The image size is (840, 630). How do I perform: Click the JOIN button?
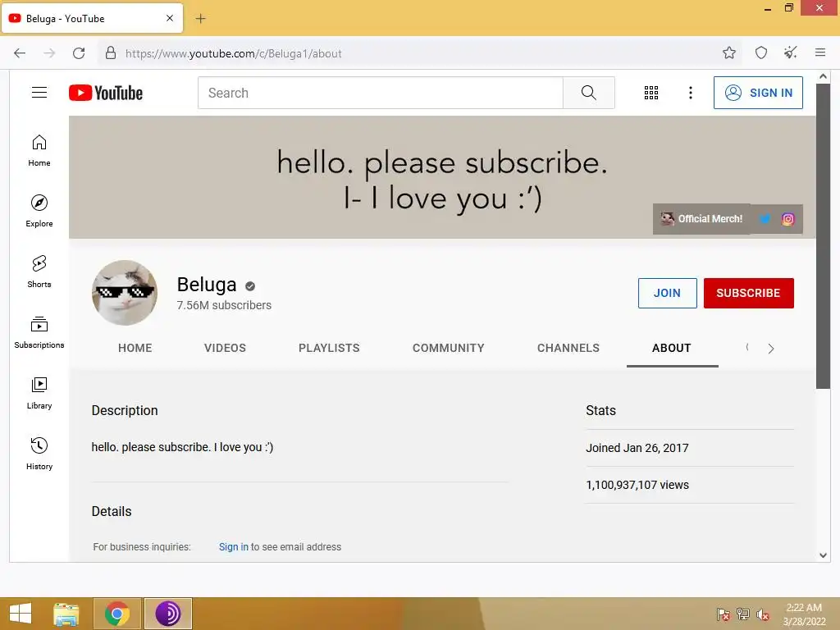(667, 293)
